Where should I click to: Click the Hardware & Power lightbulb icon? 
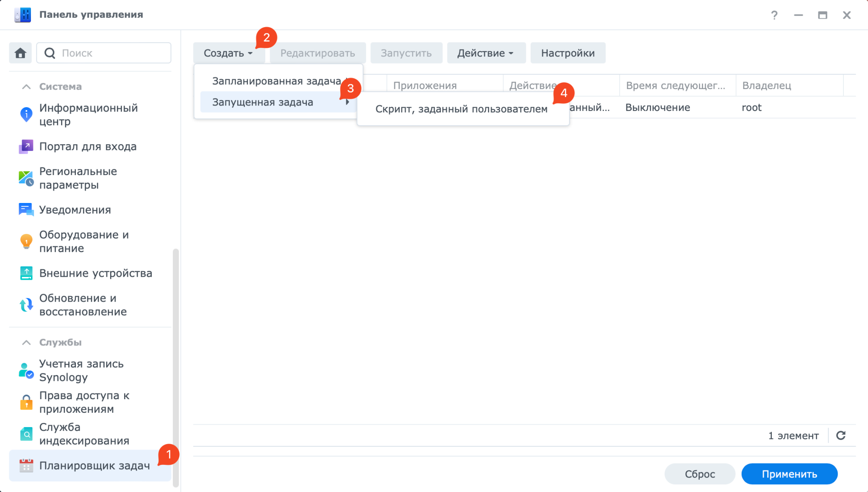(x=26, y=242)
